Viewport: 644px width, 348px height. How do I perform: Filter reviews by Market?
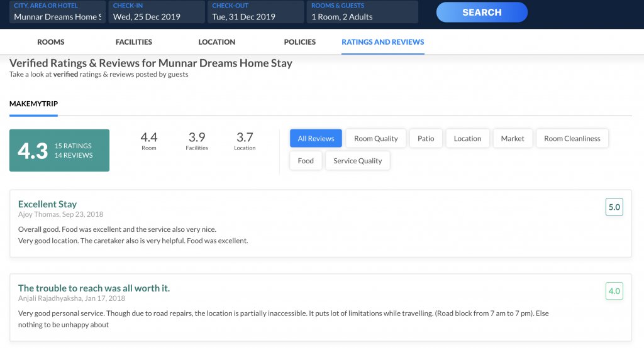click(513, 138)
